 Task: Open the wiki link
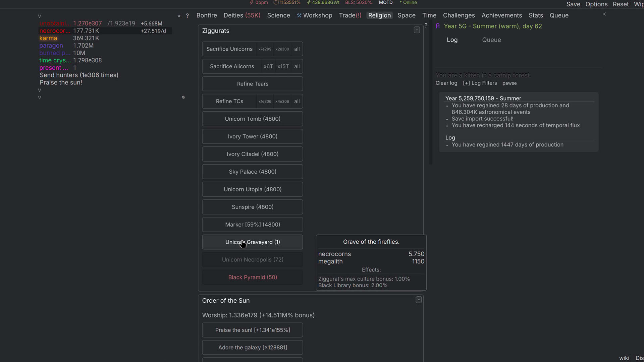[624, 358]
